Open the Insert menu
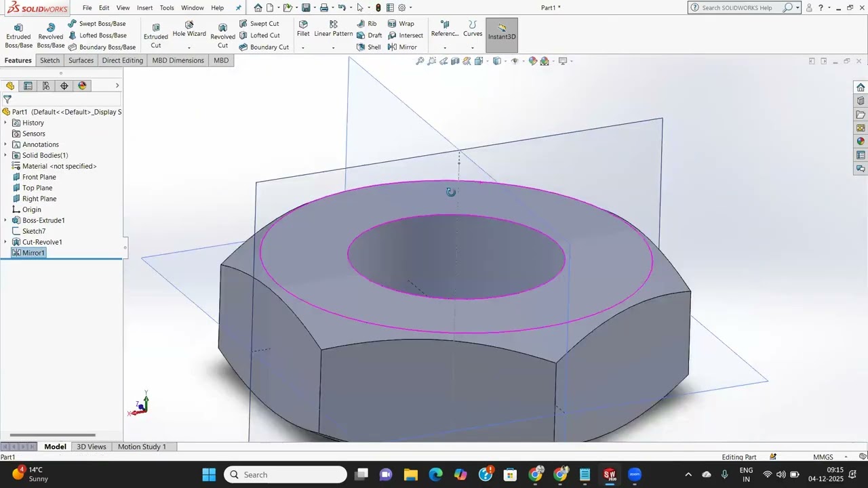The width and height of the screenshot is (868, 488). tap(144, 8)
